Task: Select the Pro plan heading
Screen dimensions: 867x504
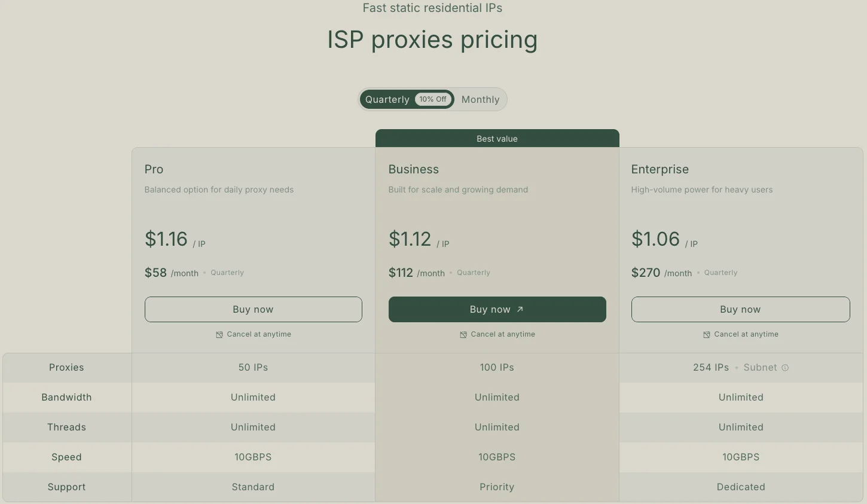Action: click(154, 169)
